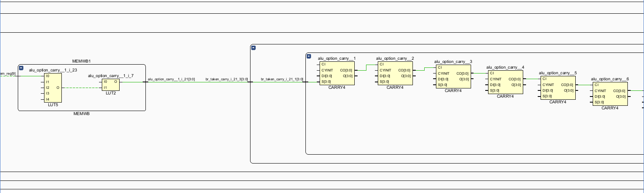Select green net between carry__1 and carry__2
This screenshot has height=193, width=644.
pyautogui.click(x=366, y=67)
